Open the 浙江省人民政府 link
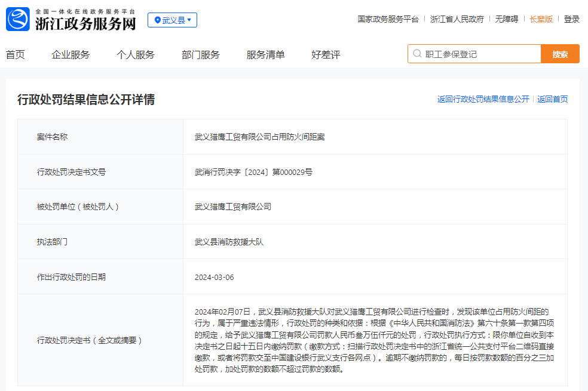Screen dimensions: 588x391 tap(457, 19)
